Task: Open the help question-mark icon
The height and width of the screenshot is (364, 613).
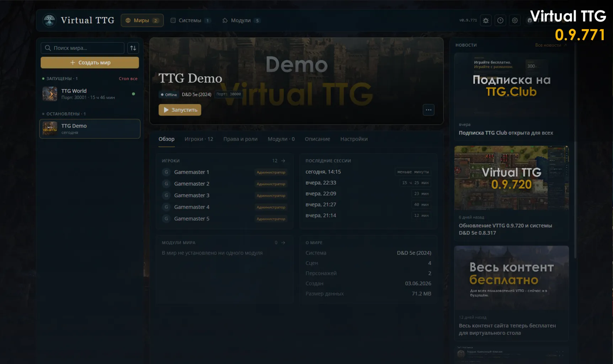Action: (x=500, y=20)
